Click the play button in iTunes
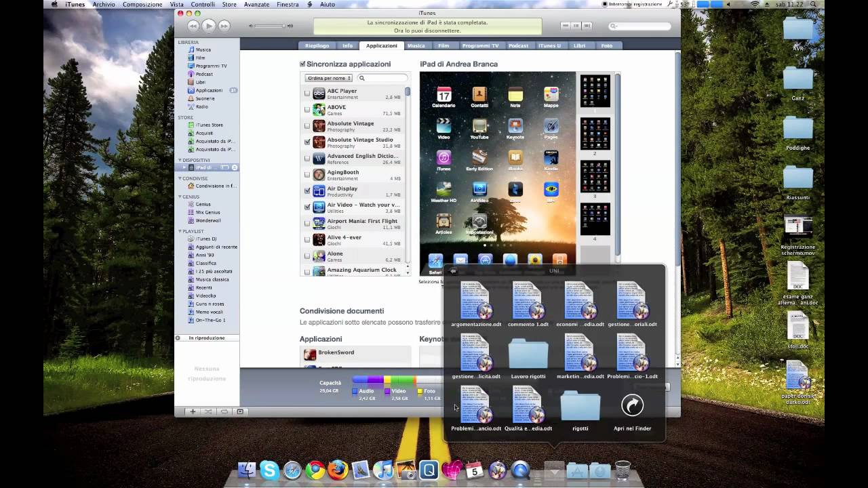 click(209, 26)
